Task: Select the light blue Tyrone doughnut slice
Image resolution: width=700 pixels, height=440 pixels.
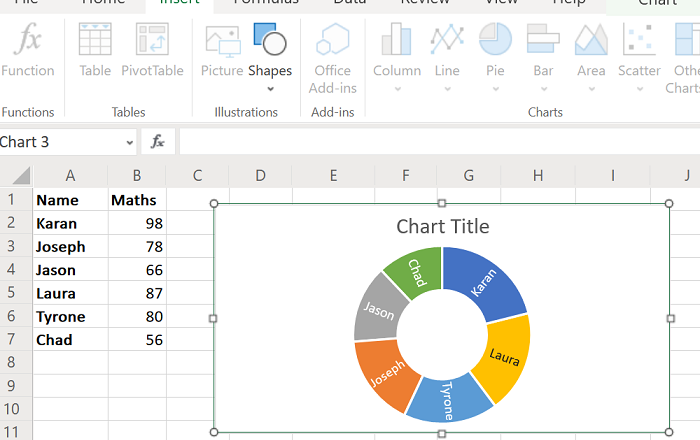Action: click(x=449, y=400)
